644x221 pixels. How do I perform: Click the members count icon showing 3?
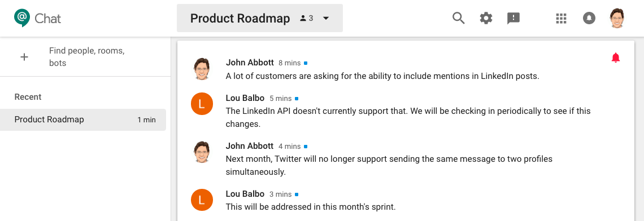tap(307, 18)
